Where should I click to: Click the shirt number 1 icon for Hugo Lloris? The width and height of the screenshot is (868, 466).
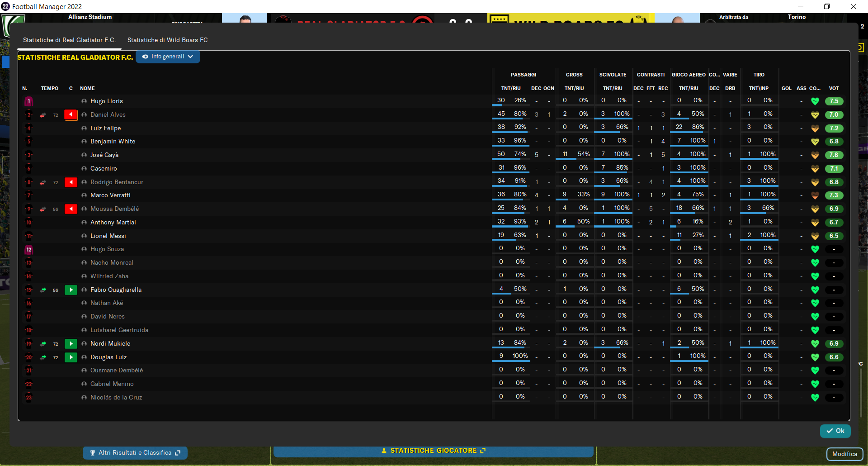click(29, 101)
